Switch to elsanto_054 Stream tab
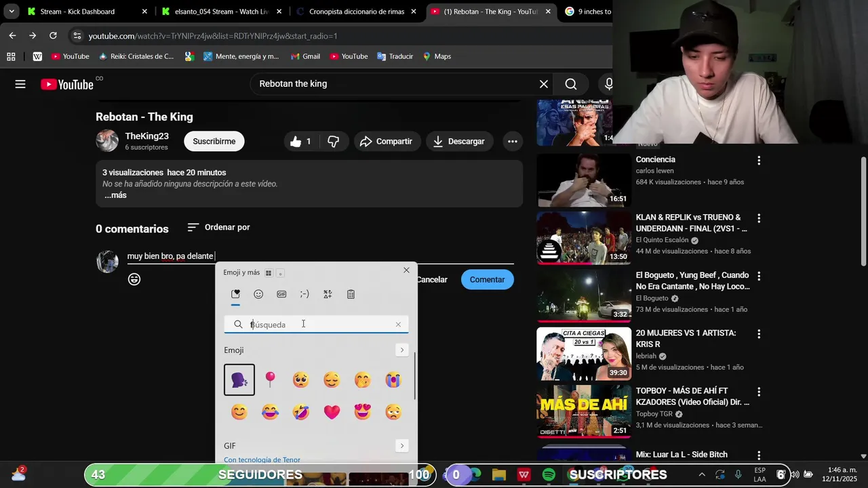The image size is (868, 488). 221,12
